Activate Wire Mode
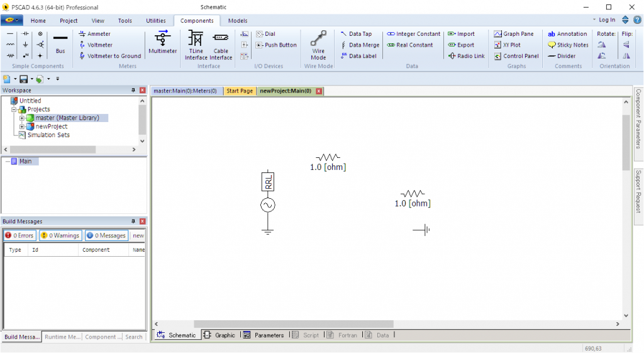This screenshot has width=644, height=353. pos(319,45)
